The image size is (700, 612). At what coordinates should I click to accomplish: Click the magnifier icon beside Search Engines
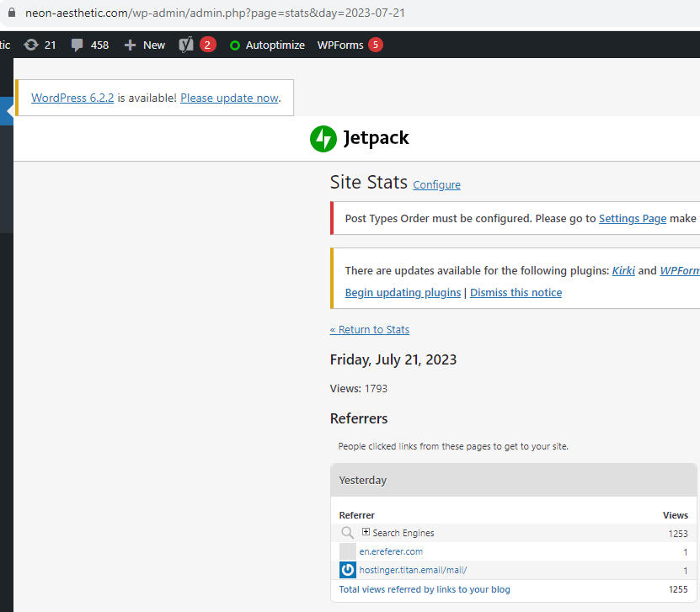347,533
